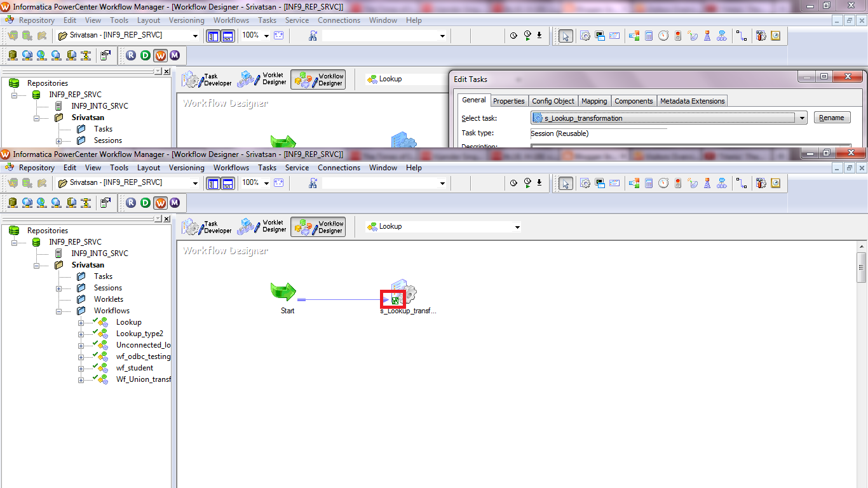This screenshot has height=488, width=868.
Task: Open the Select task dropdown in Edit Tasks
Action: [x=802, y=118]
